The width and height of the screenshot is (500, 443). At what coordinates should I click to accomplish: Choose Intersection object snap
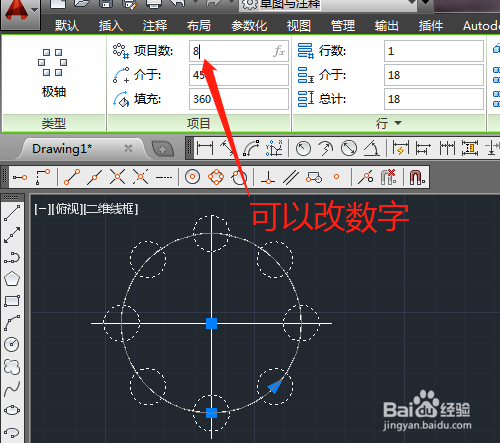pyautogui.click(x=118, y=177)
